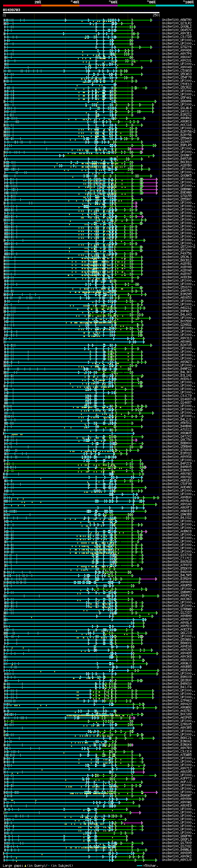Open hit UniRef100_A9V3E1

click(177, 33)
